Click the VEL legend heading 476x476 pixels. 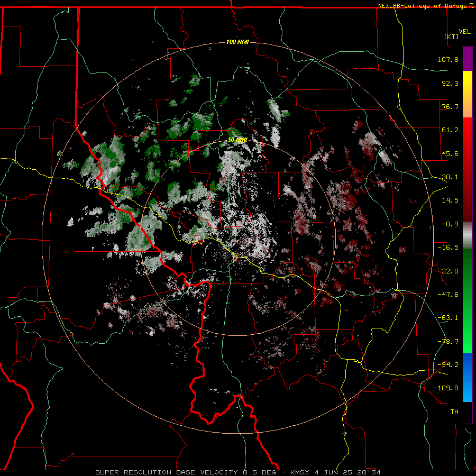[x=464, y=32]
